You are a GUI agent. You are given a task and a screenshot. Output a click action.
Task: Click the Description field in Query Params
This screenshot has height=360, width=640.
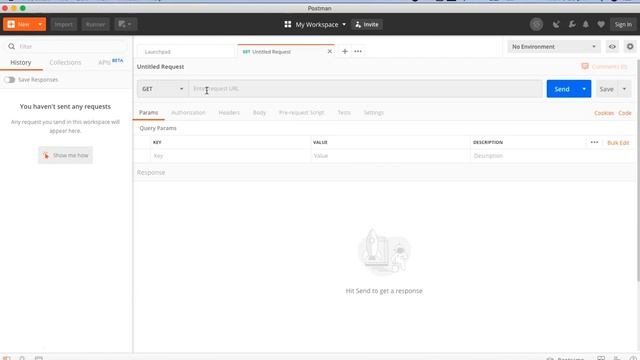tap(552, 156)
